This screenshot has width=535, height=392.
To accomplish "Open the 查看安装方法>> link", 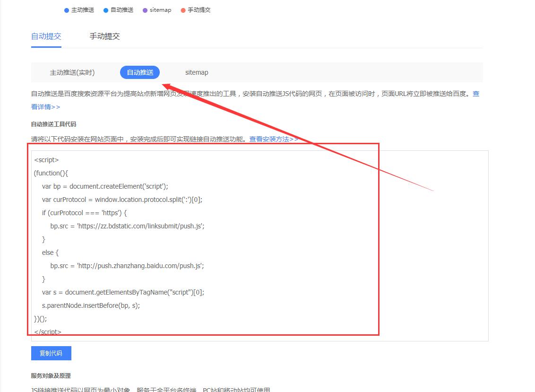I will click(x=274, y=139).
